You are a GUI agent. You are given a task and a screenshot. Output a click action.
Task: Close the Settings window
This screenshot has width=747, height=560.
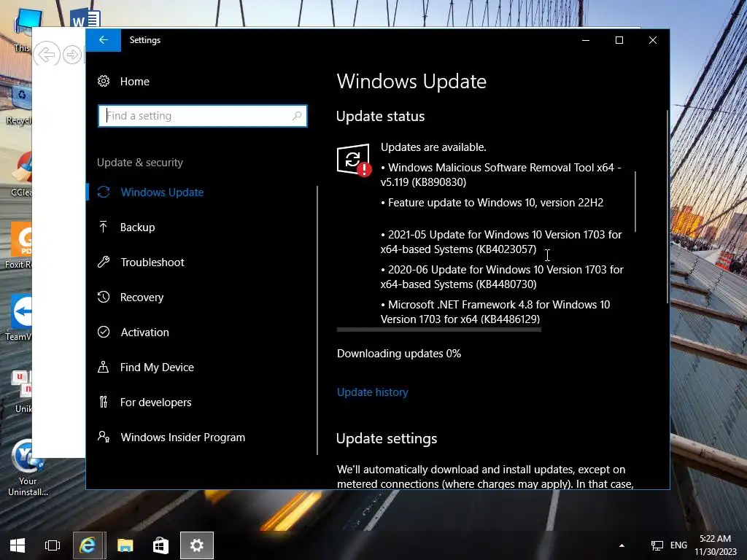[x=653, y=41]
